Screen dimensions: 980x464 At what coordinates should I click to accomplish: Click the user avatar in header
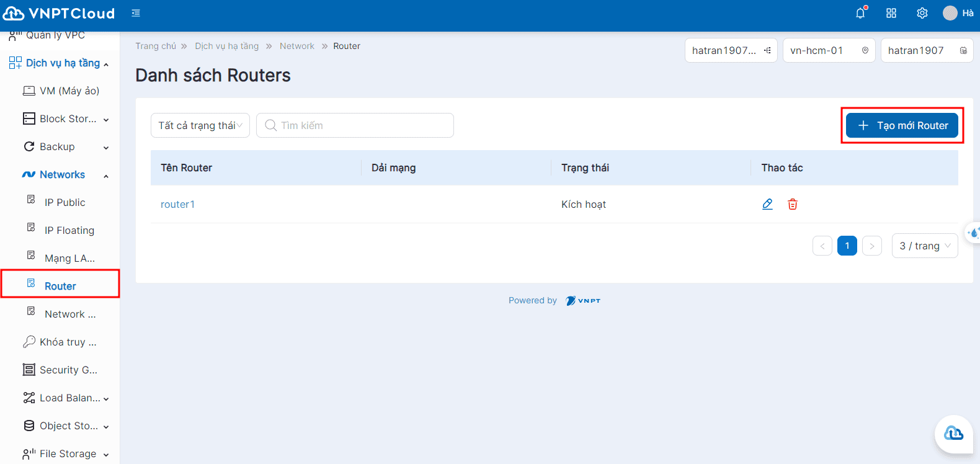click(x=950, y=13)
